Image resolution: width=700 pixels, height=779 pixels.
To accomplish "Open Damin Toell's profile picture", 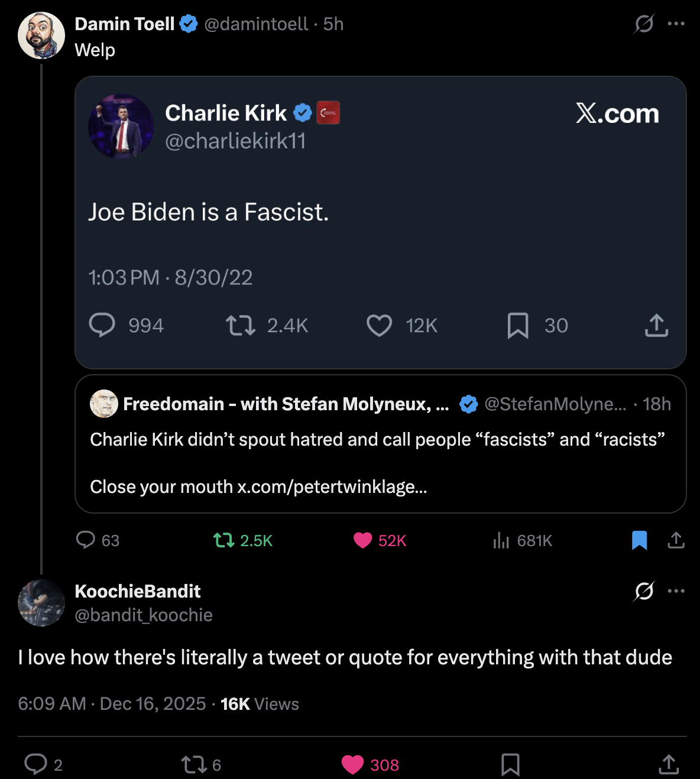I will click(41, 35).
